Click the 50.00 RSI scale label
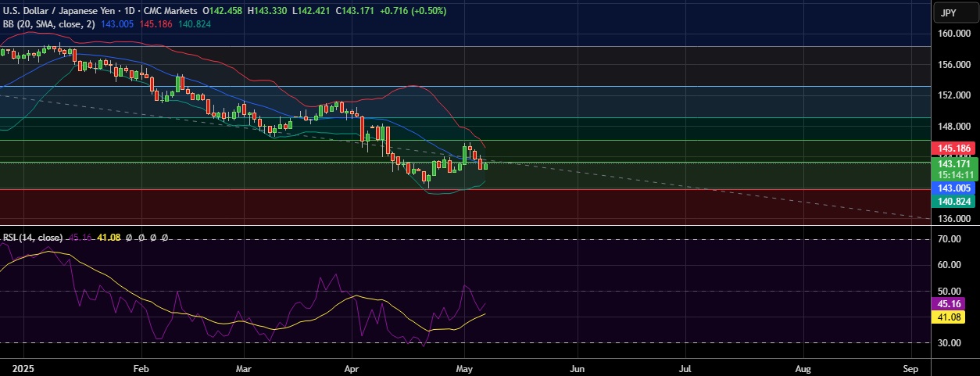980x376 pixels. click(x=950, y=291)
